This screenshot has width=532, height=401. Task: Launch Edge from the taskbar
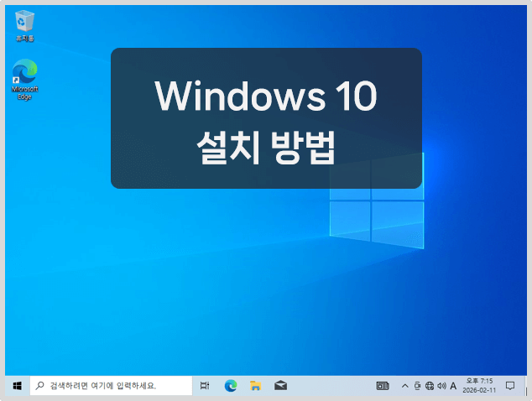(231, 386)
